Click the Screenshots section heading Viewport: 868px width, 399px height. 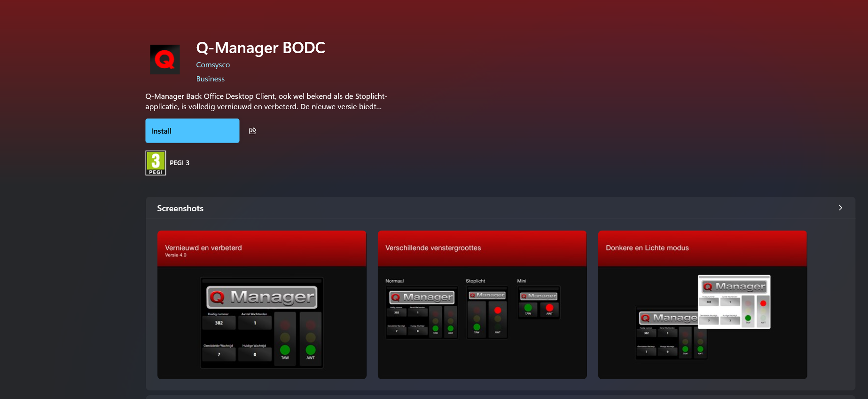coord(180,208)
